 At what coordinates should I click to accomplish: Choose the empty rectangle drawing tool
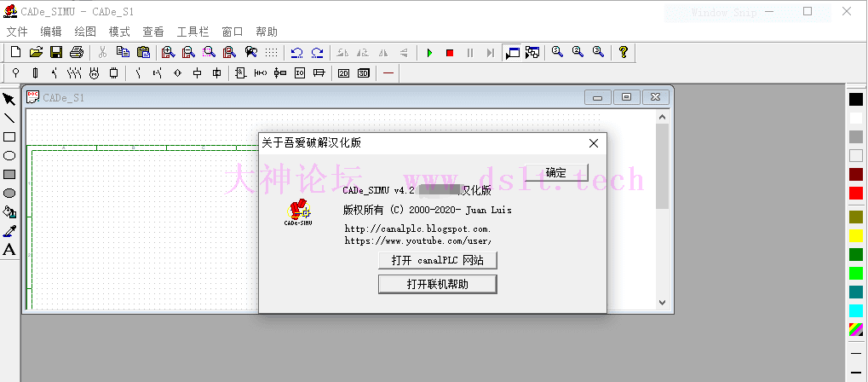[9, 137]
